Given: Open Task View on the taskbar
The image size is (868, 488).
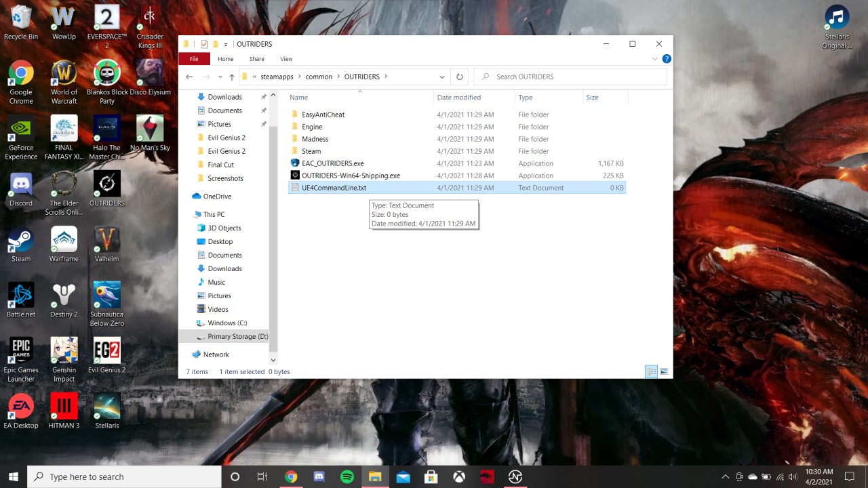Looking at the screenshot, I should pyautogui.click(x=262, y=476).
